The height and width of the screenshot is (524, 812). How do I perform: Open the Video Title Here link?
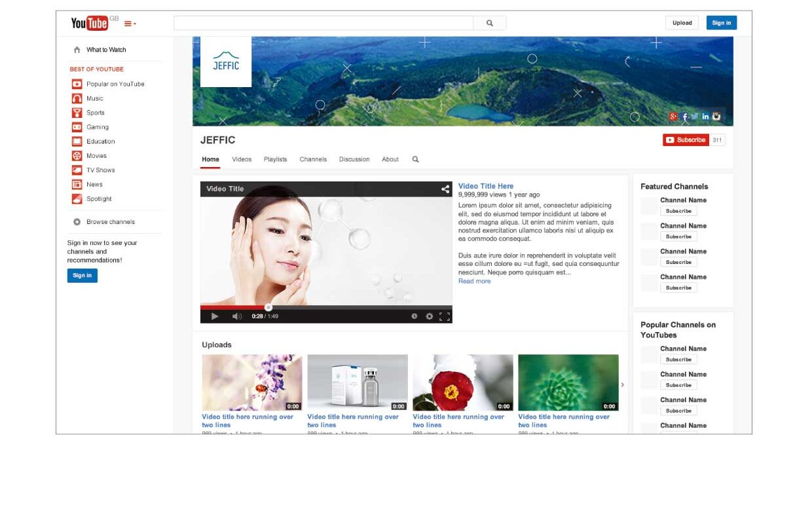click(x=486, y=186)
